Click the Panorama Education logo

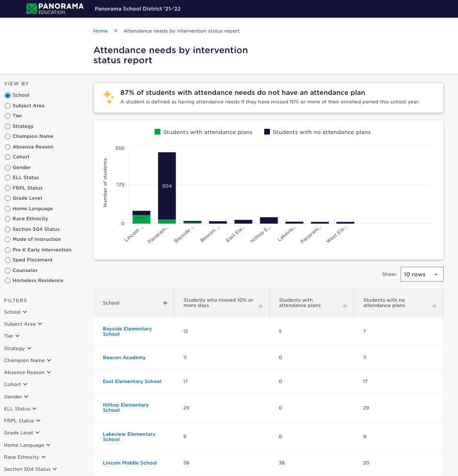pyautogui.click(x=55, y=9)
